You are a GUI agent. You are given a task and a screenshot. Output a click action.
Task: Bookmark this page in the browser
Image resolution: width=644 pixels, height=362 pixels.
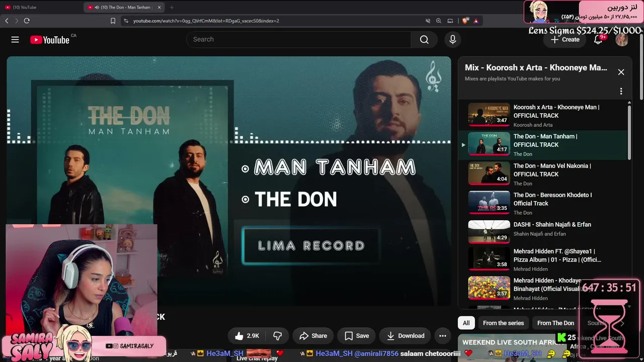coord(113,21)
